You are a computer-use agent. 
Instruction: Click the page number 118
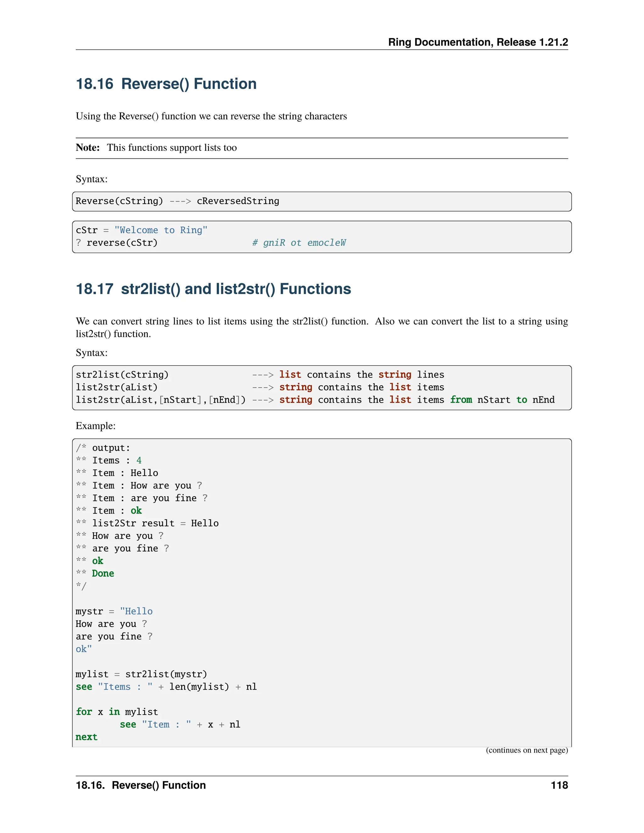point(559,785)
